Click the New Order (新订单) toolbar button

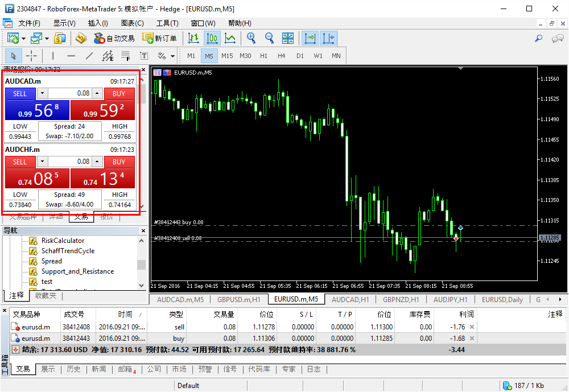click(159, 38)
